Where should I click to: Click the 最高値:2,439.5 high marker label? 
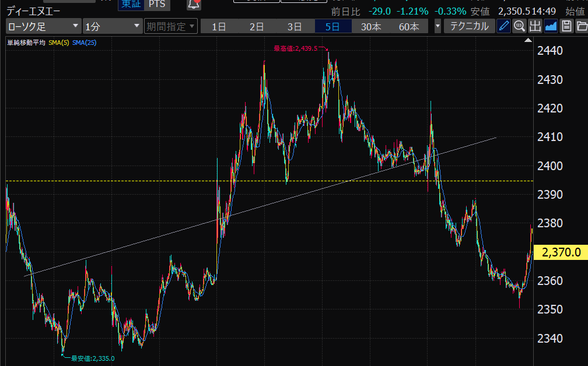click(x=296, y=48)
